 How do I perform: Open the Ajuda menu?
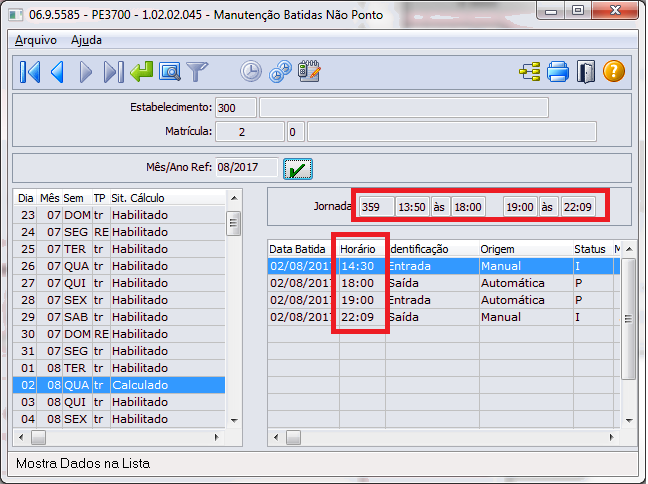(86, 40)
